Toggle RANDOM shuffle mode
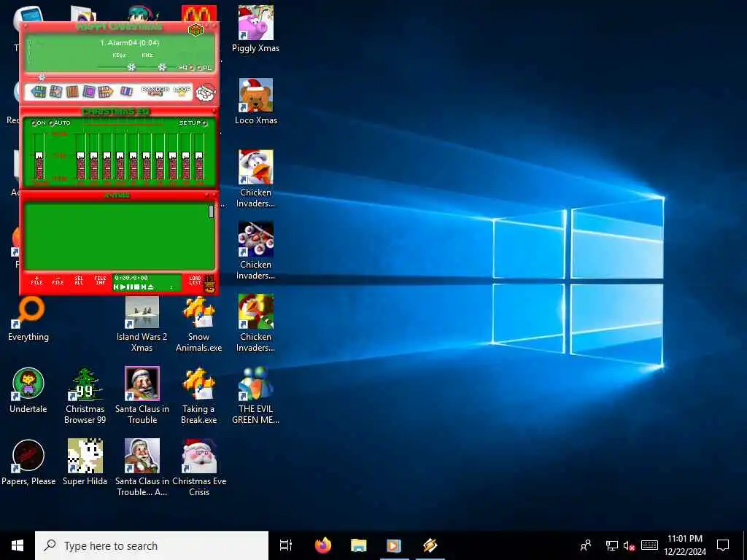747x560 pixels. point(155,90)
